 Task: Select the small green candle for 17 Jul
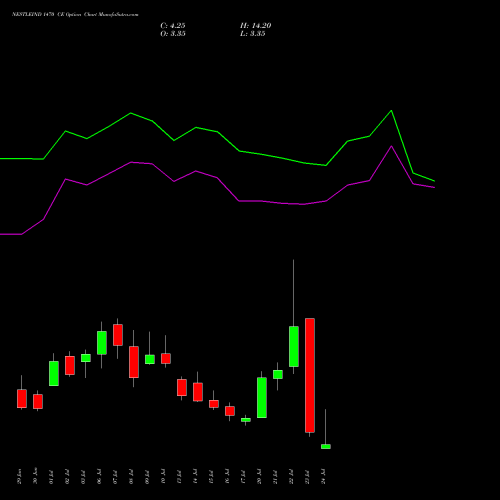click(246, 420)
